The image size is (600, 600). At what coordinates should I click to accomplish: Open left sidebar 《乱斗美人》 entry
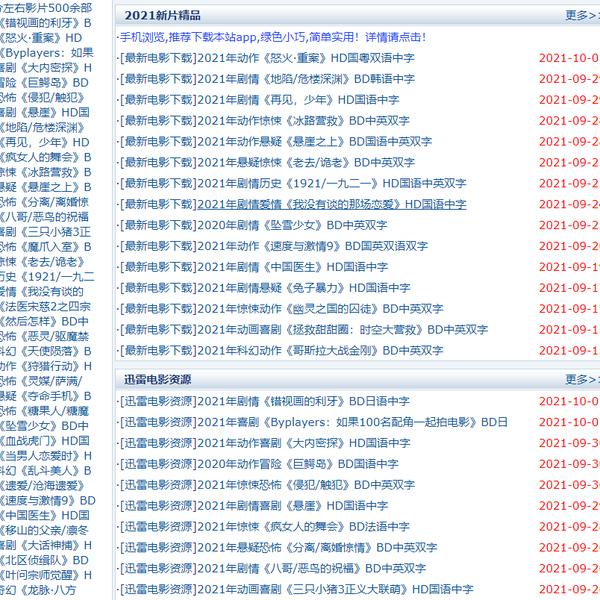coord(46,471)
